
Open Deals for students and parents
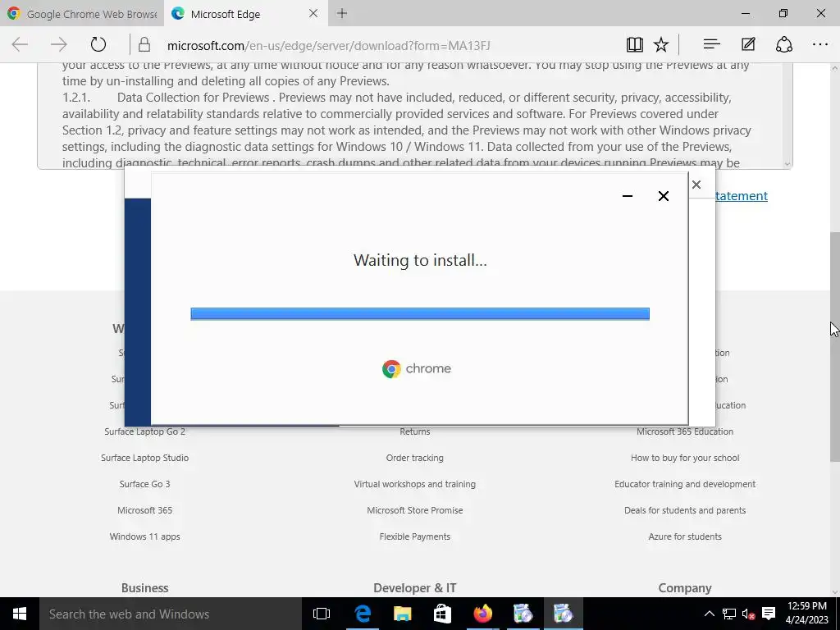click(x=685, y=510)
